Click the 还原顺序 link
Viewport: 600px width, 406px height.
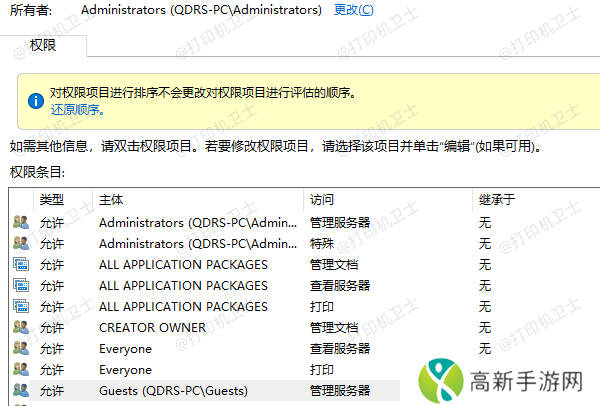pyautogui.click(x=77, y=110)
